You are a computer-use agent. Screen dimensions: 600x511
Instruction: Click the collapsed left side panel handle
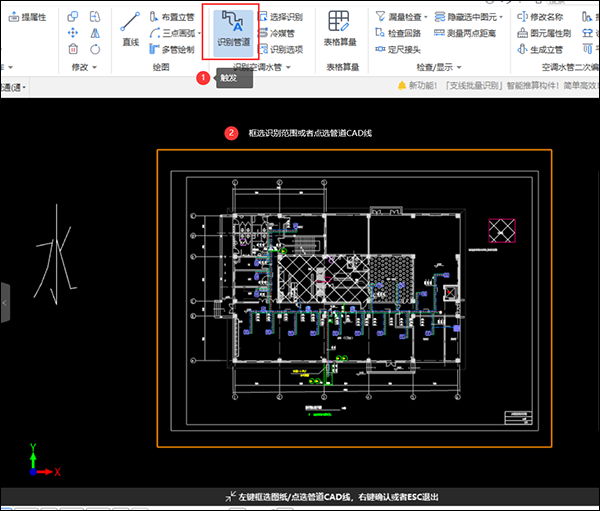point(5,301)
